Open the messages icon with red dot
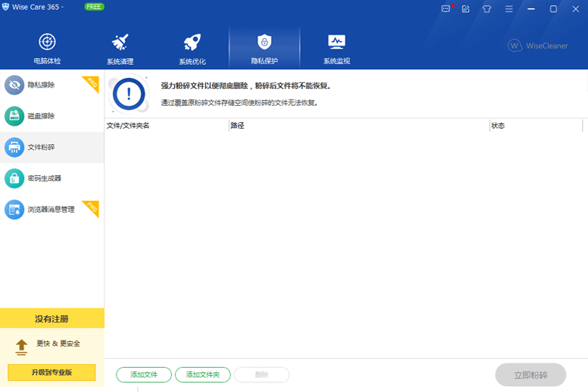588x392 pixels. click(445, 9)
